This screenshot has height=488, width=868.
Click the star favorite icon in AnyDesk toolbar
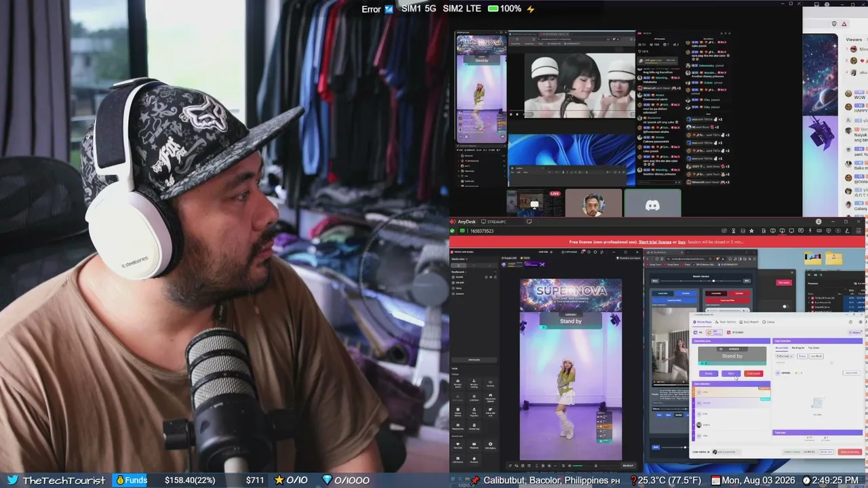coord(752,231)
